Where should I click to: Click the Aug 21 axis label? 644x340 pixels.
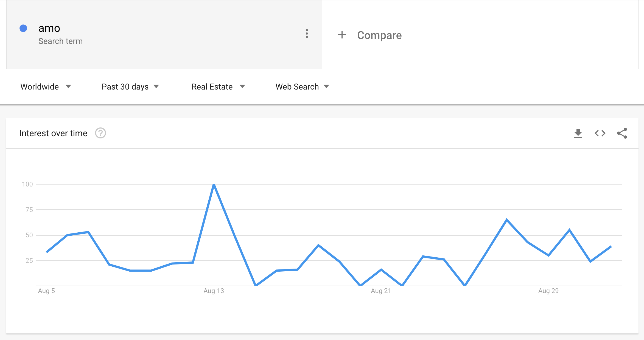click(381, 291)
